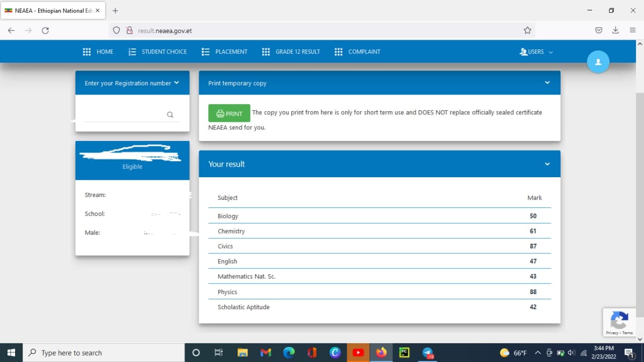The height and width of the screenshot is (362, 644).
Task: Reload the result.neaea.gov.et page
Action: 45,30
